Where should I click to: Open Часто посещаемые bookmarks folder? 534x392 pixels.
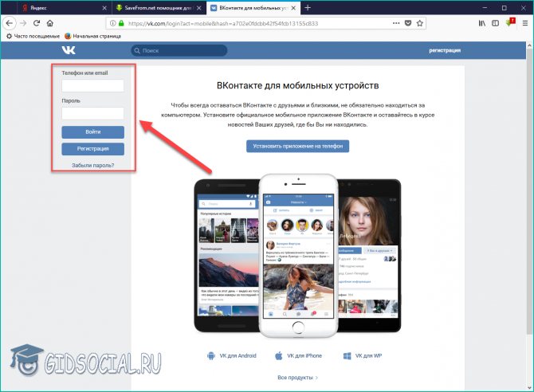coord(33,36)
